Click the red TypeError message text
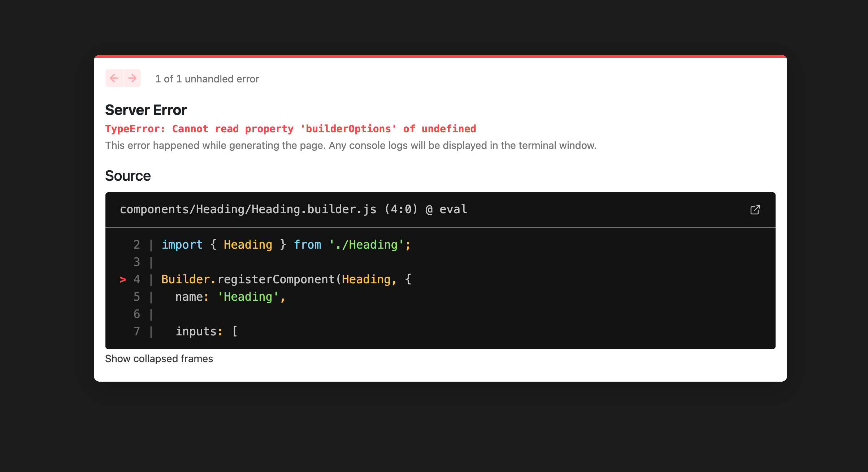868x472 pixels. [x=290, y=129]
